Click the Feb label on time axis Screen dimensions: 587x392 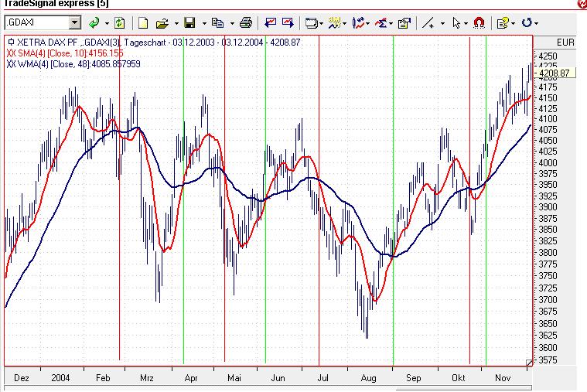[103, 378]
